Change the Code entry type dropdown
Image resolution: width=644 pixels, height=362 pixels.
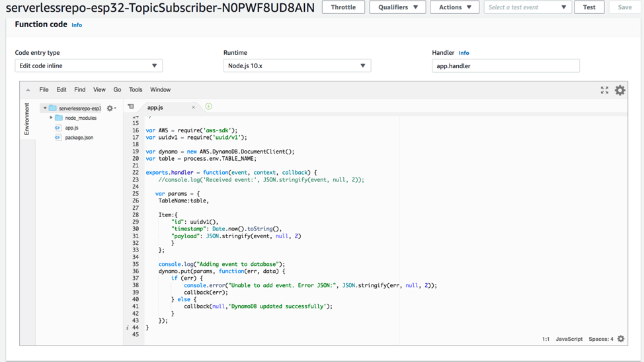tap(89, 66)
